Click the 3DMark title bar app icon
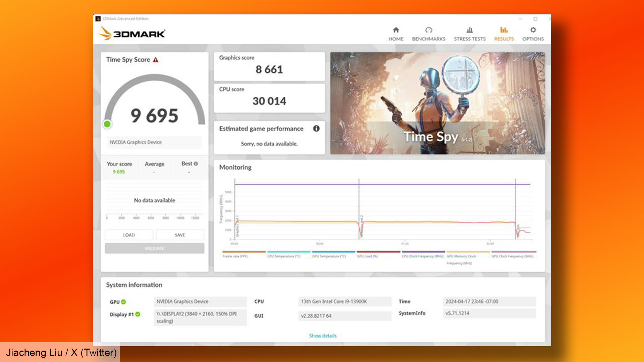Screen dimensions: 644x362 (98, 18)
